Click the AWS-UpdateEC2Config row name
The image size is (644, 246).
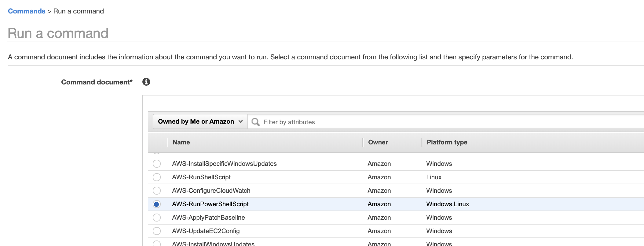click(206, 231)
